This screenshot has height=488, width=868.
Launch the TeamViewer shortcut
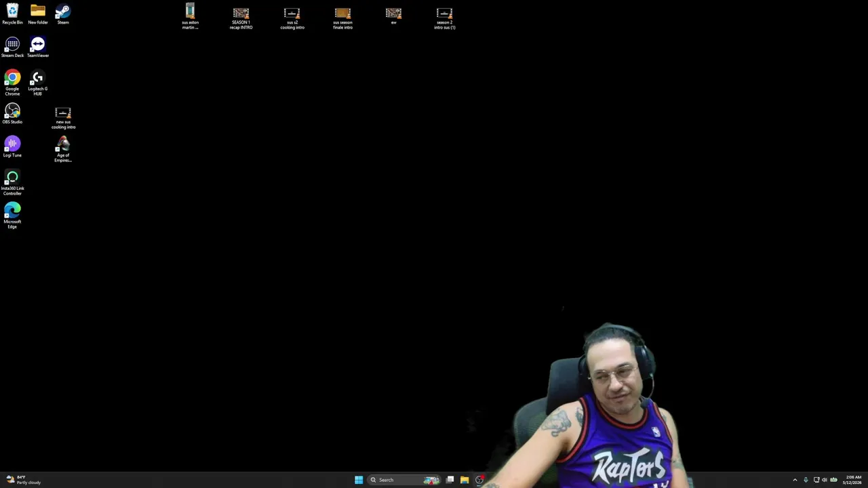[38, 47]
